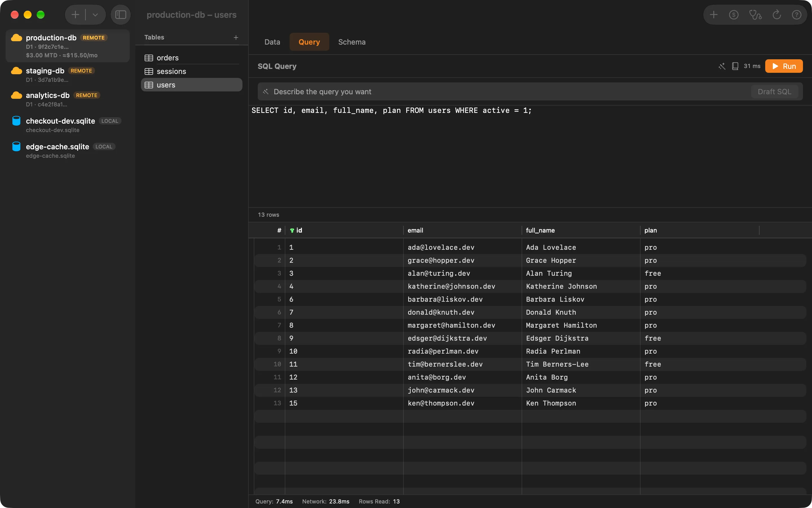Open checkout-dev.sqlite local database
Screen dimensions: 812x508
(68, 125)
